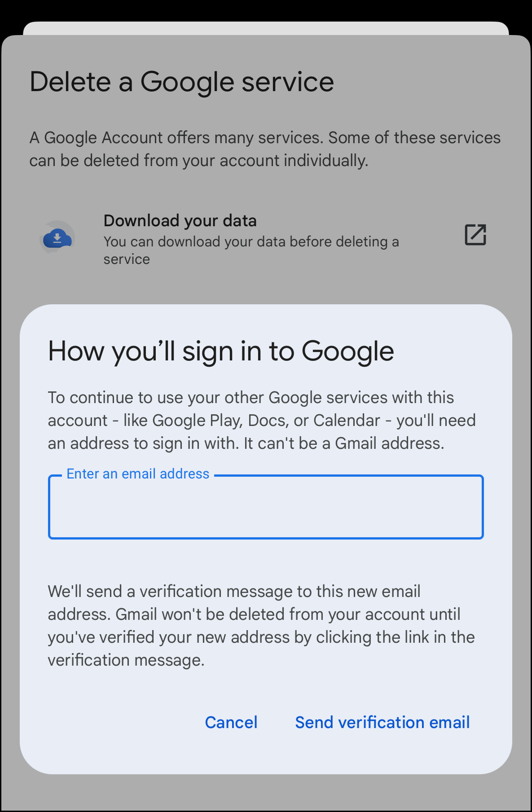Tap the 'Gmail won't be deleted' notice line

(x=288, y=614)
